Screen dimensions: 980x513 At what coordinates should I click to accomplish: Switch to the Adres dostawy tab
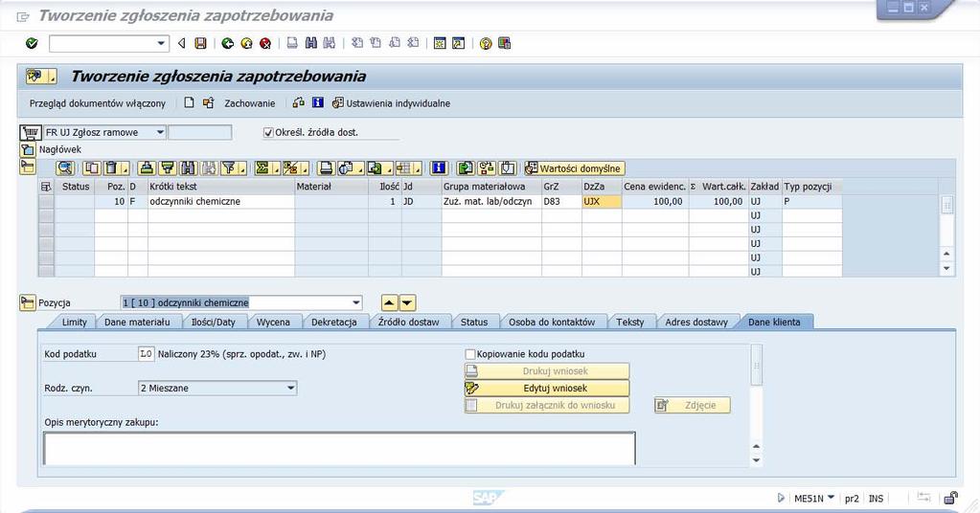tap(696, 322)
